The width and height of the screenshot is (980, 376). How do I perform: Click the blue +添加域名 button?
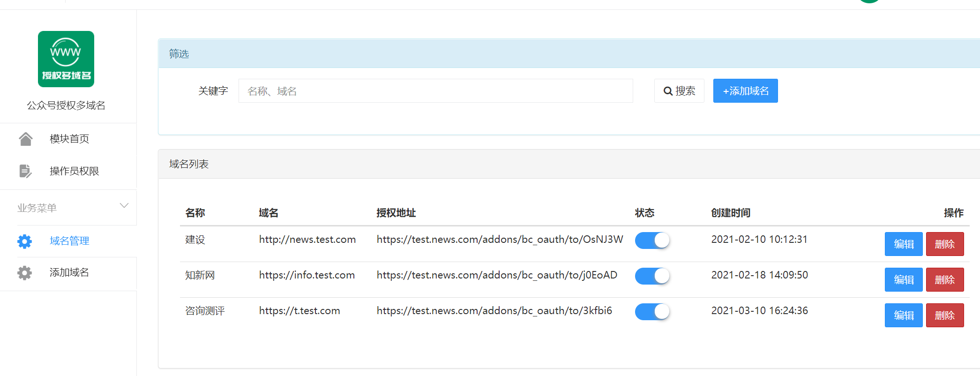[x=746, y=91]
